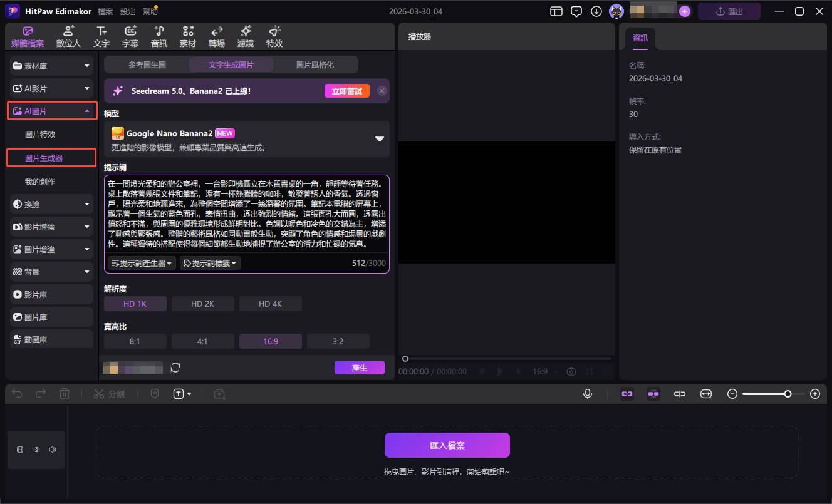
Task: Toggle track visibility with the eye icon
Action: click(x=36, y=450)
